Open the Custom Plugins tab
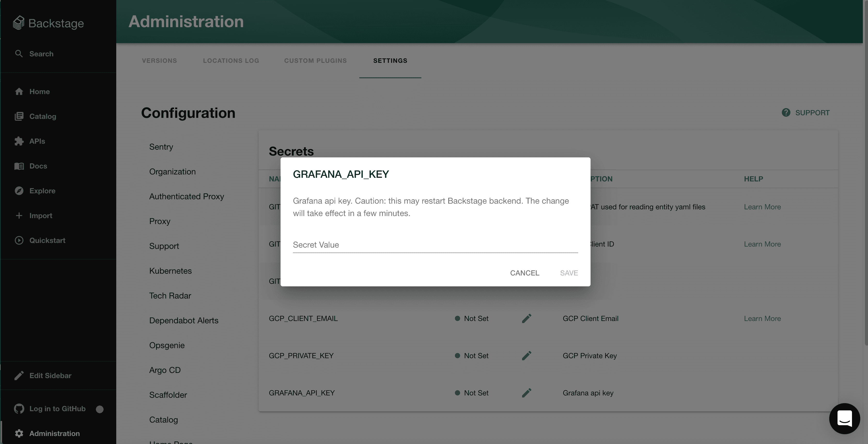868x444 pixels. pos(315,61)
